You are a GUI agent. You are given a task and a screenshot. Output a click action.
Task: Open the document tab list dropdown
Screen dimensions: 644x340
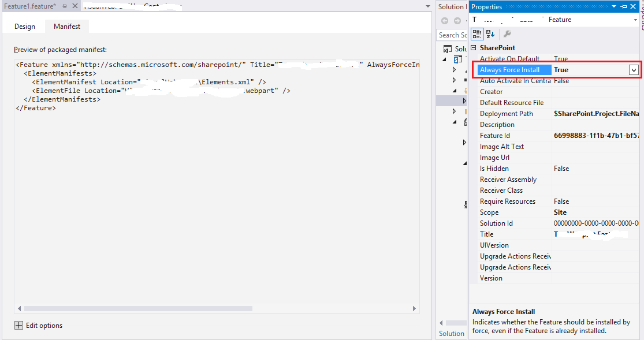[427, 6]
